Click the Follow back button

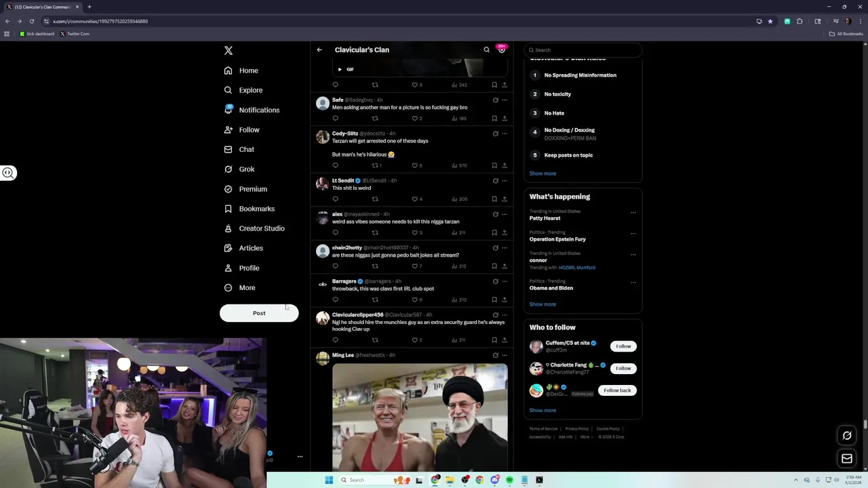pos(617,390)
